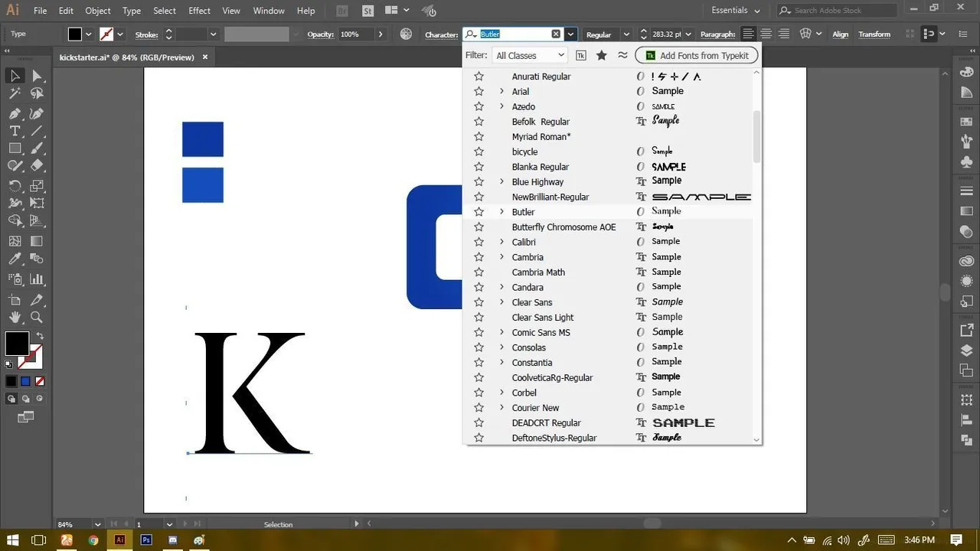Favorite the Arial font star
The width and height of the screenshot is (980, 551).
(x=479, y=91)
